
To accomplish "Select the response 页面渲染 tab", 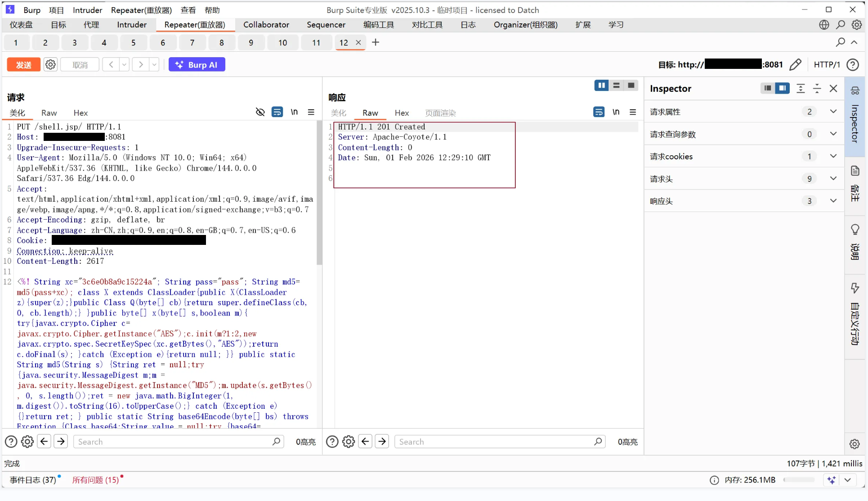I will [440, 113].
